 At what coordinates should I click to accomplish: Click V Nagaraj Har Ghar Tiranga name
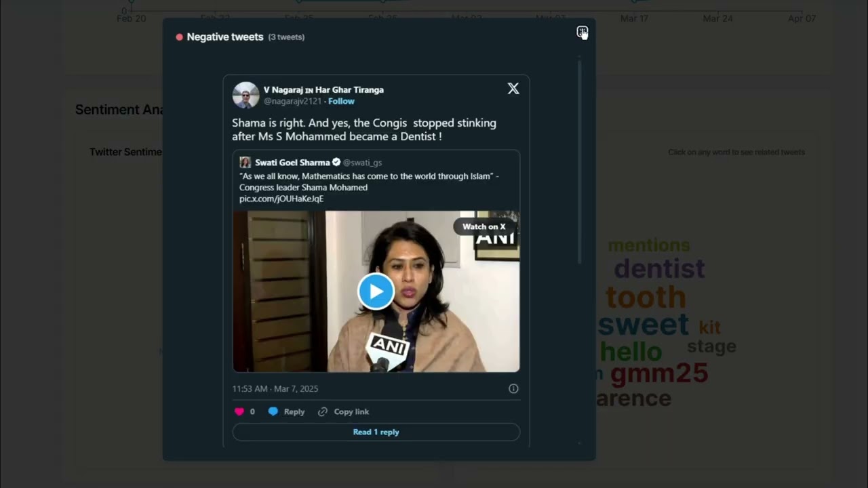tap(323, 89)
